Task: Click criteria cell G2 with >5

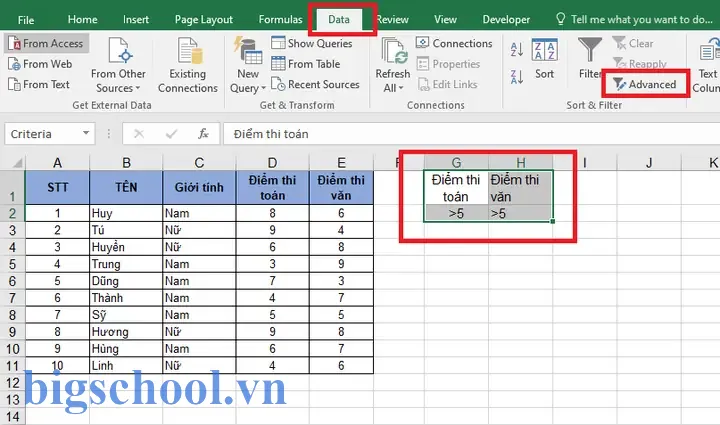Action: 456,213
